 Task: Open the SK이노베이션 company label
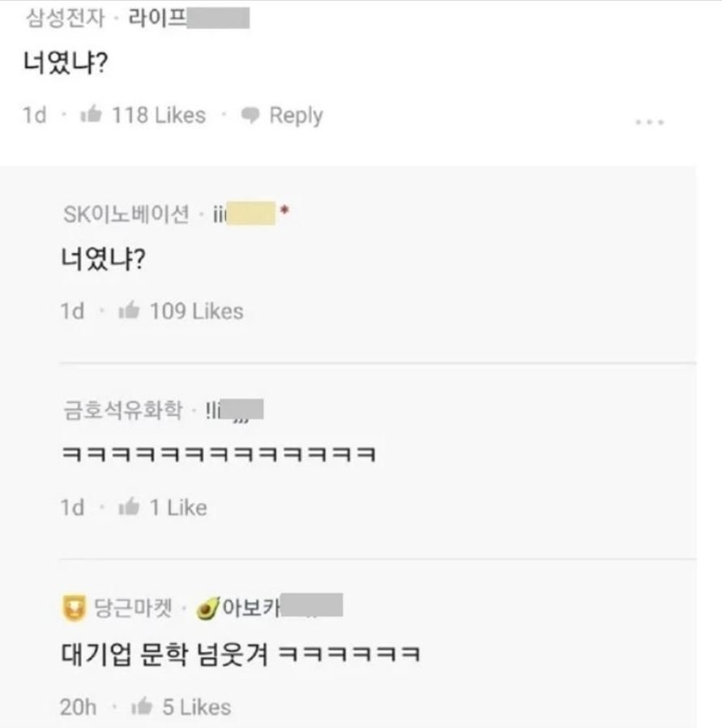pyautogui.click(x=126, y=214)
